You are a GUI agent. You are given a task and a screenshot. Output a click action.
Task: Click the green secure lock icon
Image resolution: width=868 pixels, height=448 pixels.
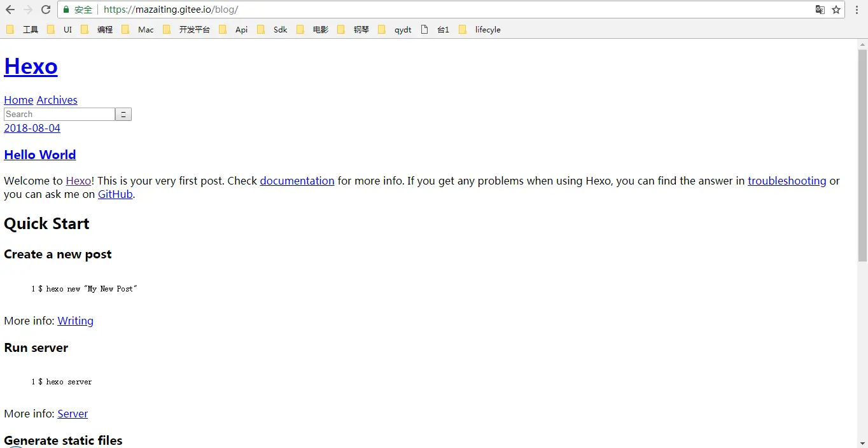[x=66, y=10]
